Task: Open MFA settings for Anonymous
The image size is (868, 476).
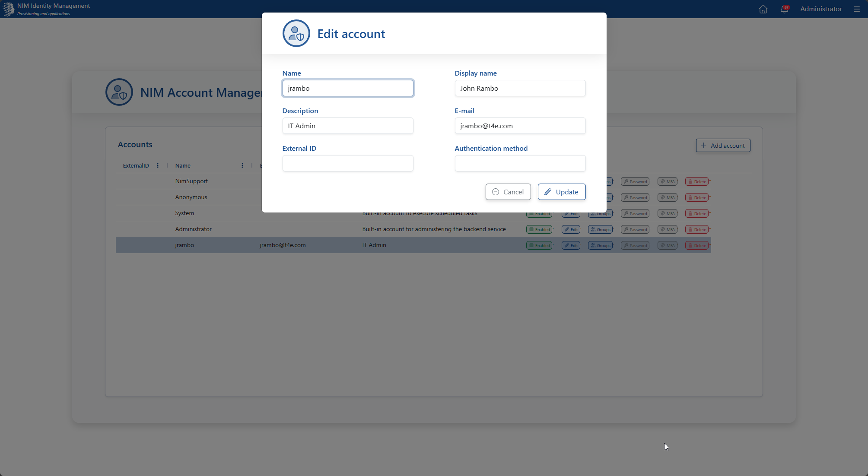Action: tap(668, 197)
